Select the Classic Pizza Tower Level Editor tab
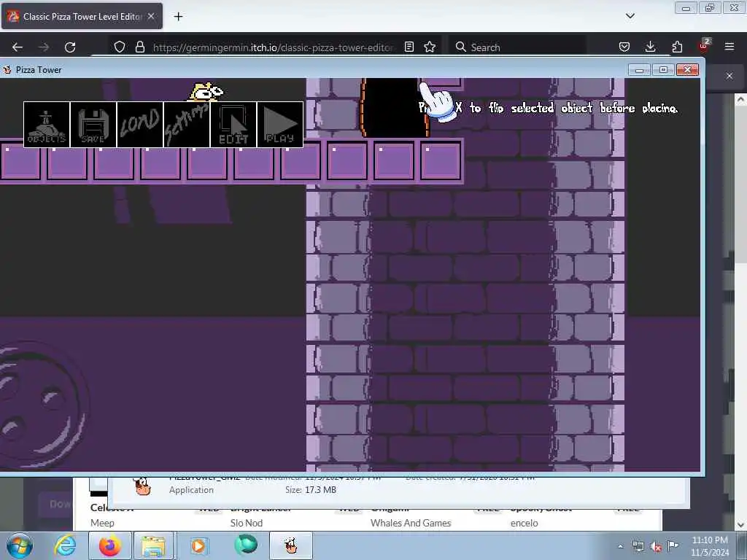 tap(82, 16)
